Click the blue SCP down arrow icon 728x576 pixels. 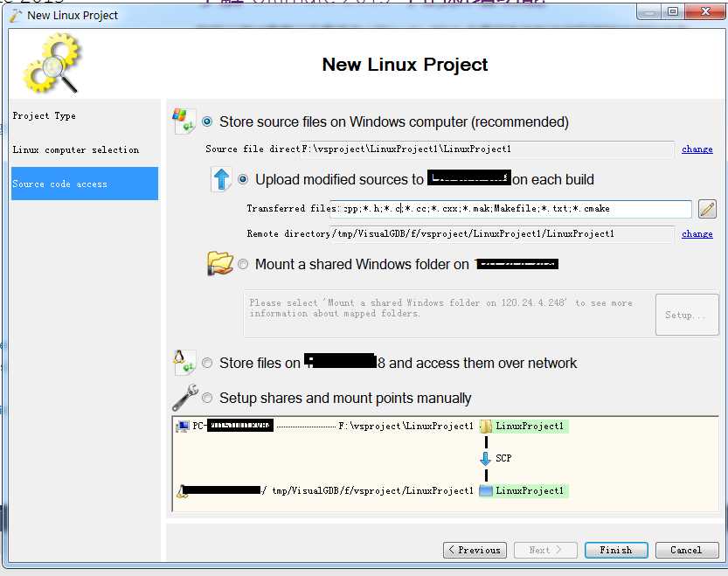pyautogui.click(x=485, y=459)
